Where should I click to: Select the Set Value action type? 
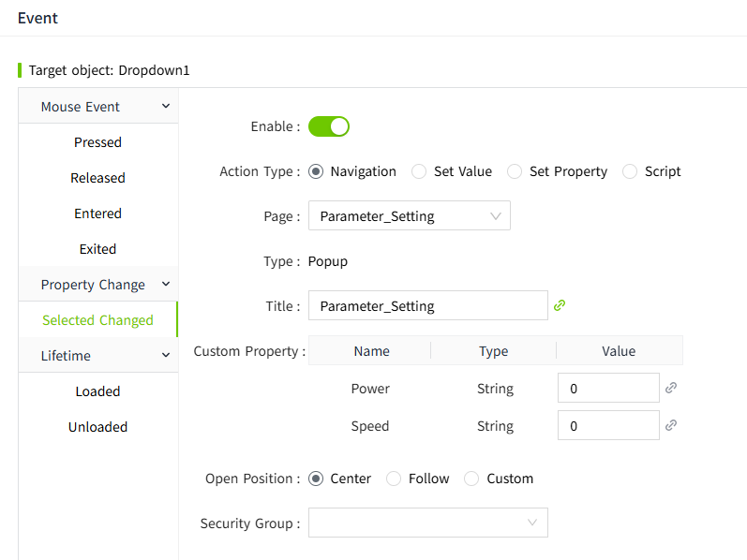pos(419,171)
